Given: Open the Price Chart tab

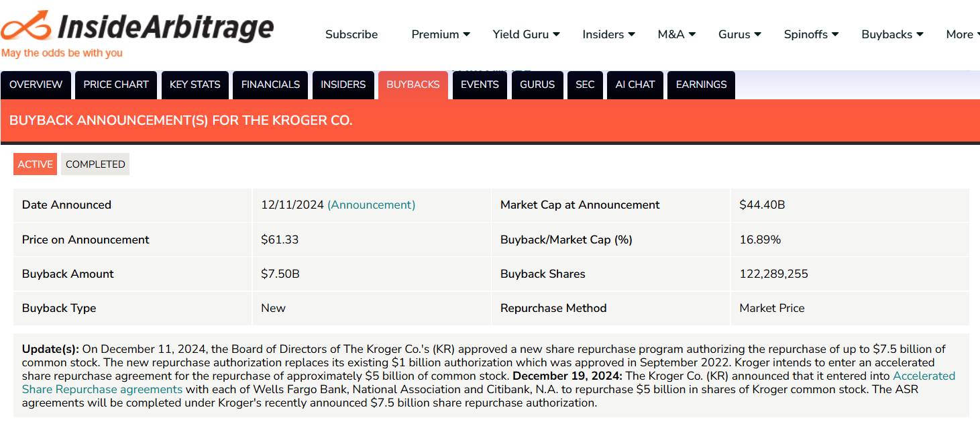Looking at the screenshot, I should pos(116,85).
